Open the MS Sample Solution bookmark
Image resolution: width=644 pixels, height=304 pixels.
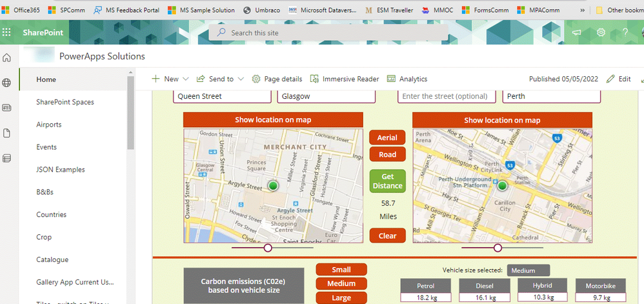[x=201, y=10]
